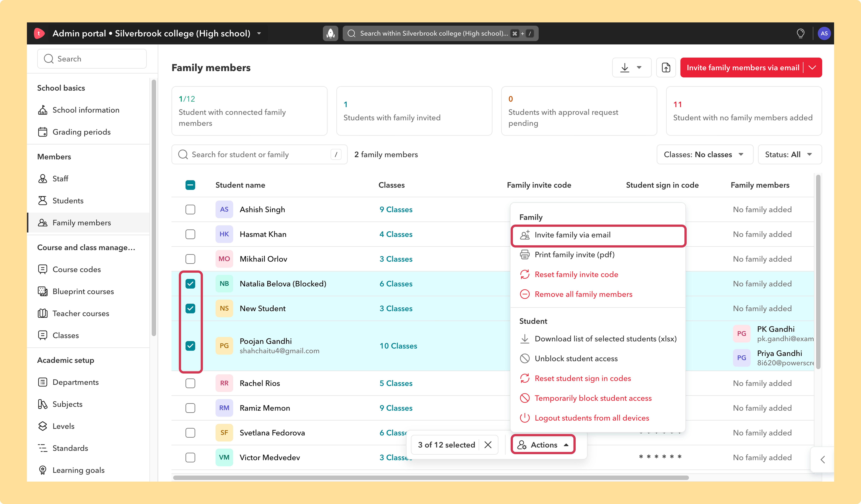Focus the sidebar Search field

click(92, 59)
